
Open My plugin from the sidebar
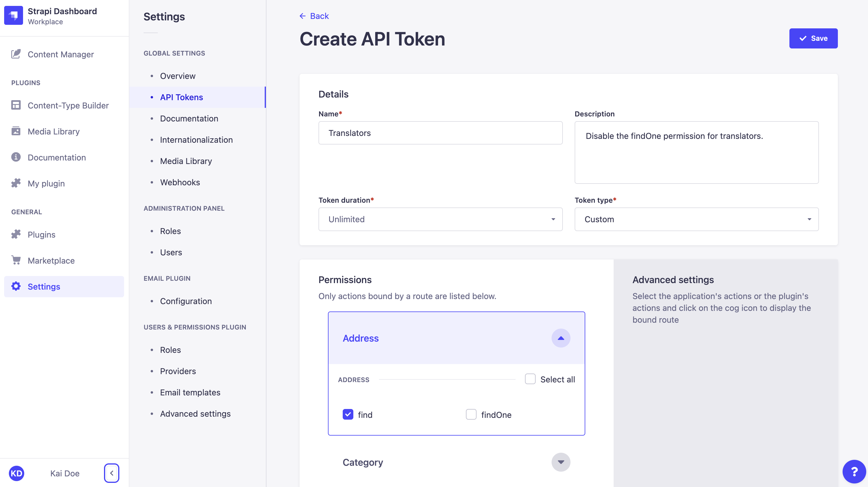point(46,183)
